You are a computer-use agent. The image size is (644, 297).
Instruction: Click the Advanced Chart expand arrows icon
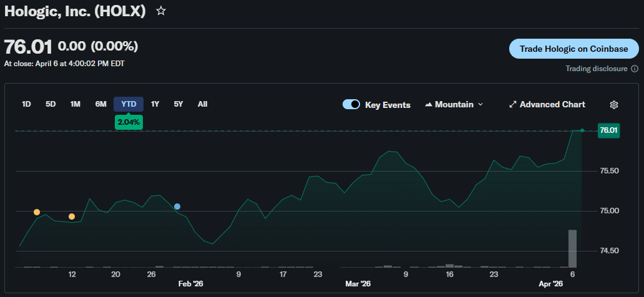coord(512,105)
